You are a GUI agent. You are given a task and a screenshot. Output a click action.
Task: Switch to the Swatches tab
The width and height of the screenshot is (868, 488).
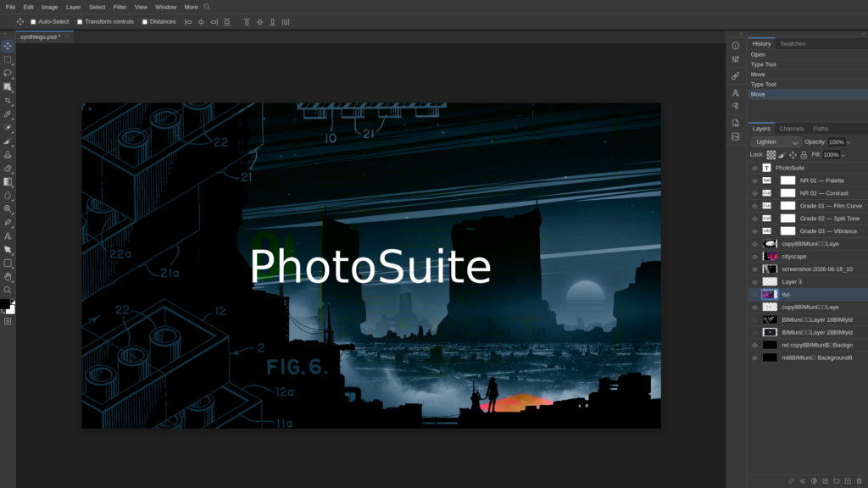coord(793,44)
